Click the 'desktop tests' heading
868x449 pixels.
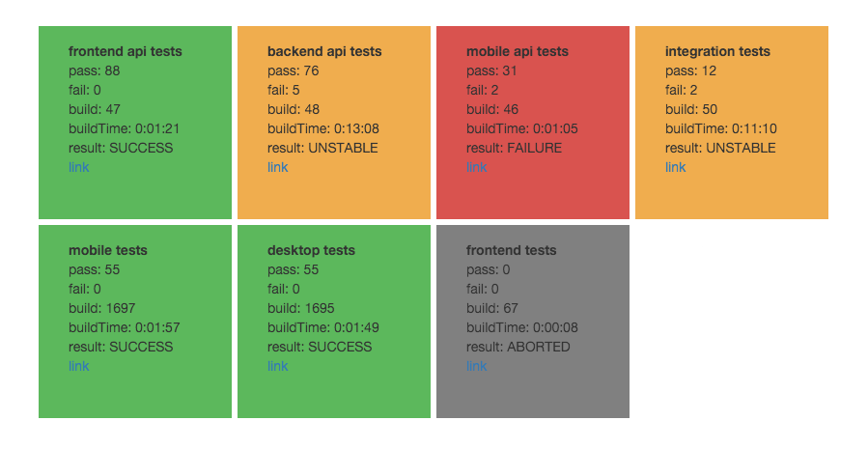tap(311, 250)
